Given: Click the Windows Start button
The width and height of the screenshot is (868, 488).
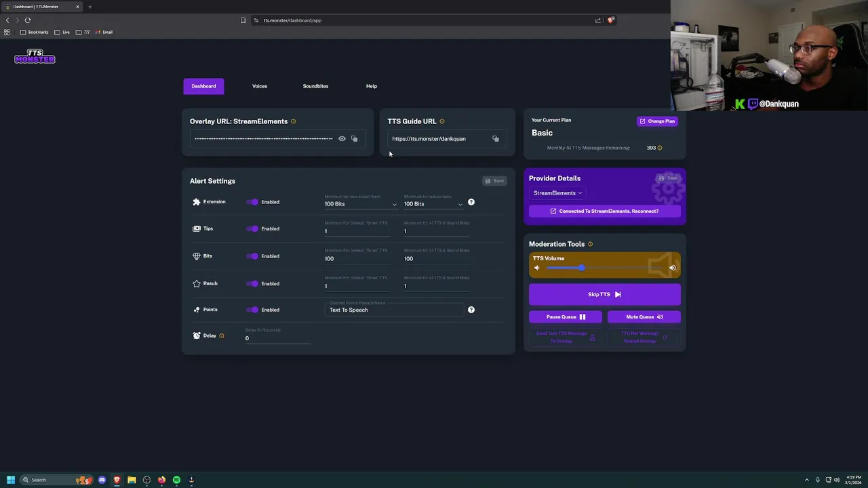Looking at the screenshot, I should click(11, 480).
